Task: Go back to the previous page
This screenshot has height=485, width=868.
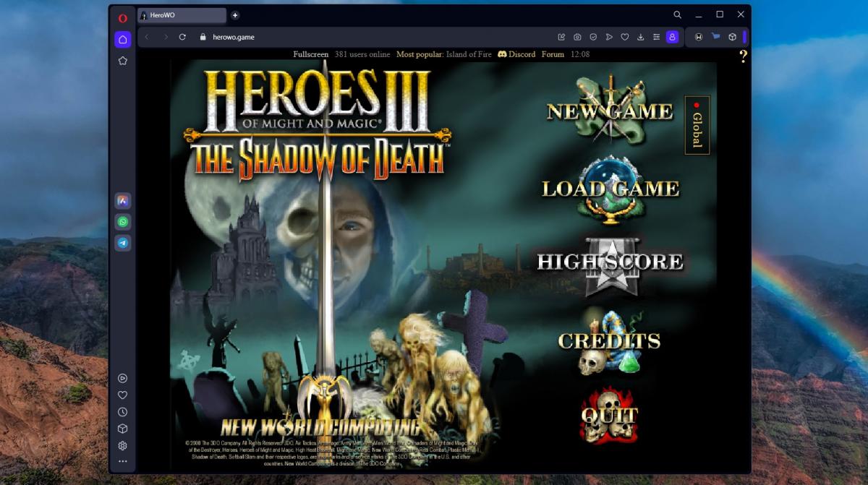Action: [x=148, y=37]
